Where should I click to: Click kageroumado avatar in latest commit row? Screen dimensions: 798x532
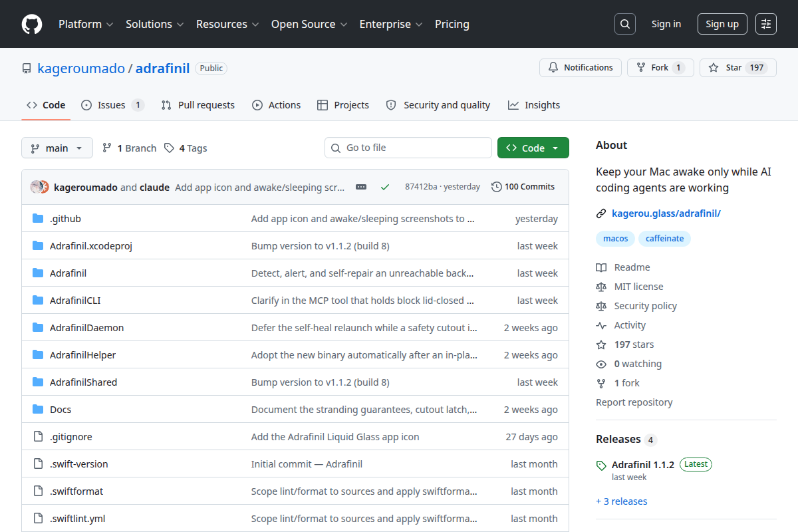tap(37, 187)
